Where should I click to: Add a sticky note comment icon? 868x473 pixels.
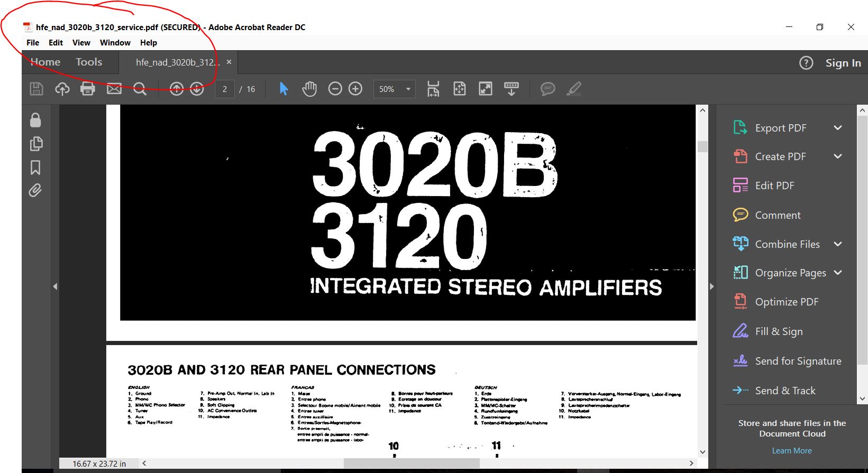pos(547,89)
